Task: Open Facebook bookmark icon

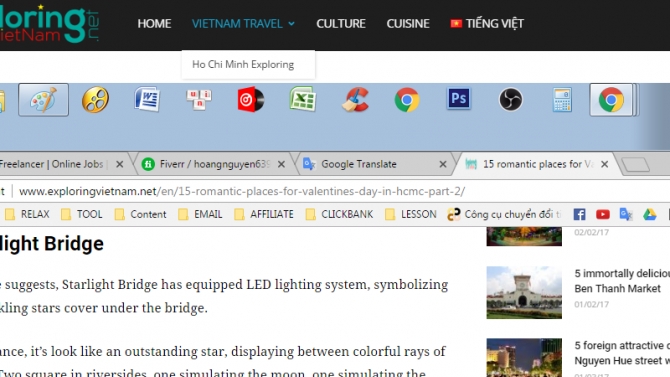Action: 579,214
